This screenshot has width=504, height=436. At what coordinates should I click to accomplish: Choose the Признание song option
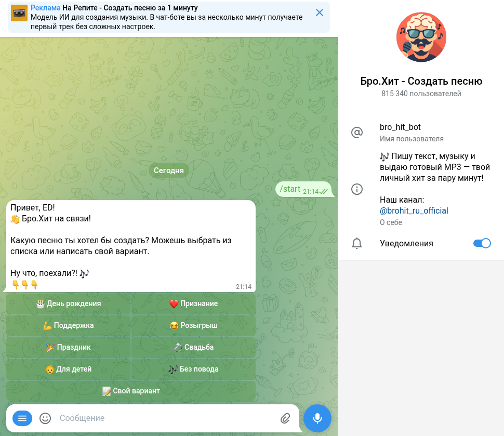coord(193,303)
